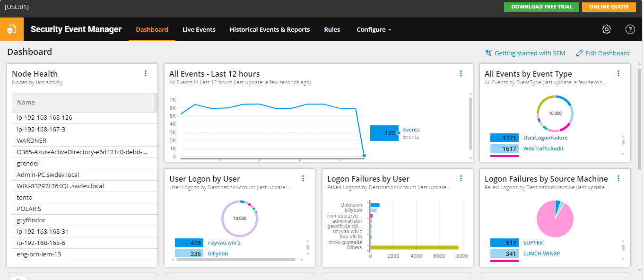Open Logon Failures by Source Machine options menu
Viewport: 644px width, 280px height.
618,178
